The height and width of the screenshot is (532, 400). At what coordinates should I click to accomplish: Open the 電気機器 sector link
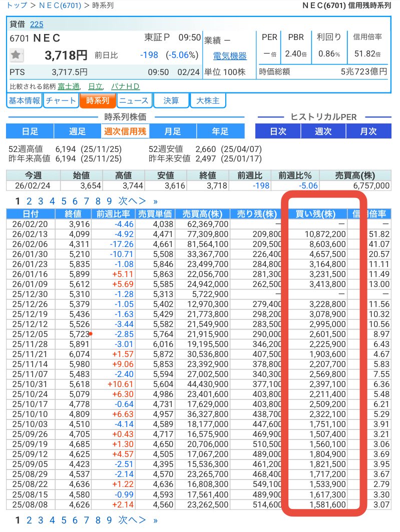230,56
